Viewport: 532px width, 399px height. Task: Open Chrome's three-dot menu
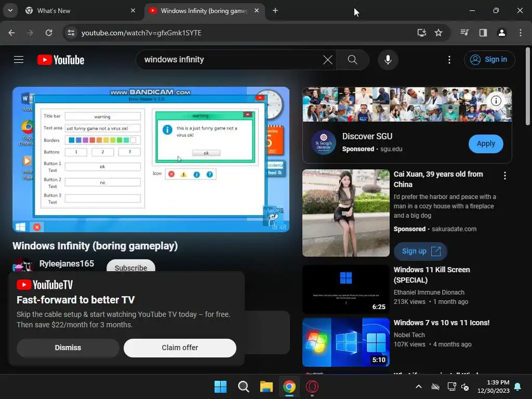click(x=521, y=33)
